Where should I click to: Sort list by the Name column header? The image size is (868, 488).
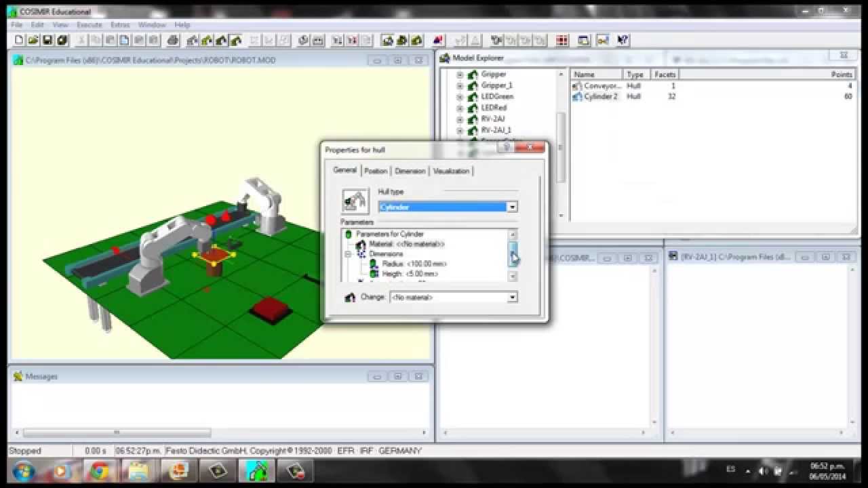click(597, 75)
